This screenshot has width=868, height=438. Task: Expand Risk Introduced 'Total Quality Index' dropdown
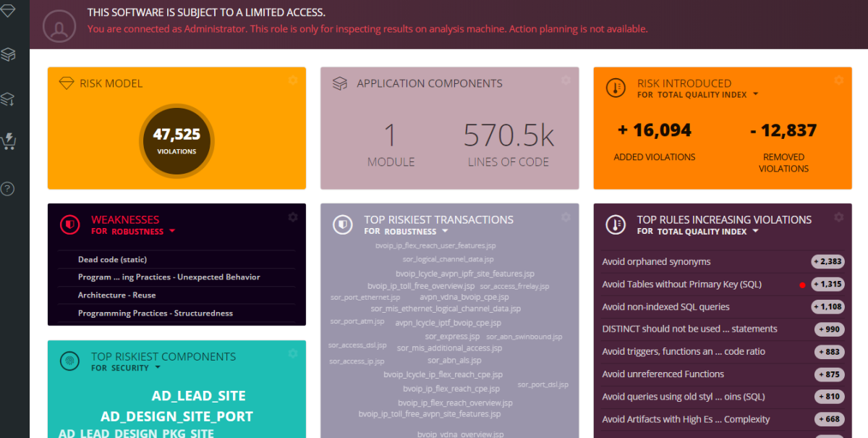755,95
